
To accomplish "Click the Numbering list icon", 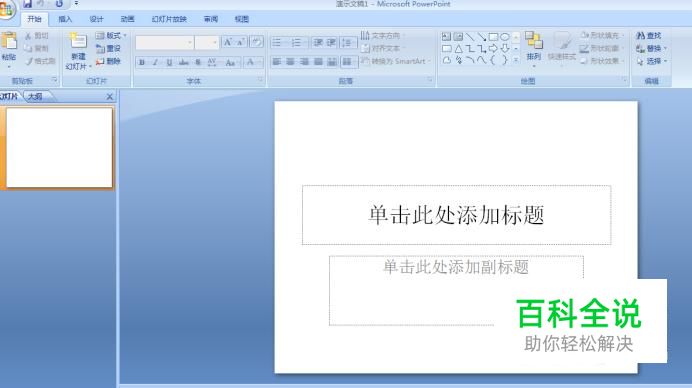I will pyautogui.click(x=297, y=42).
